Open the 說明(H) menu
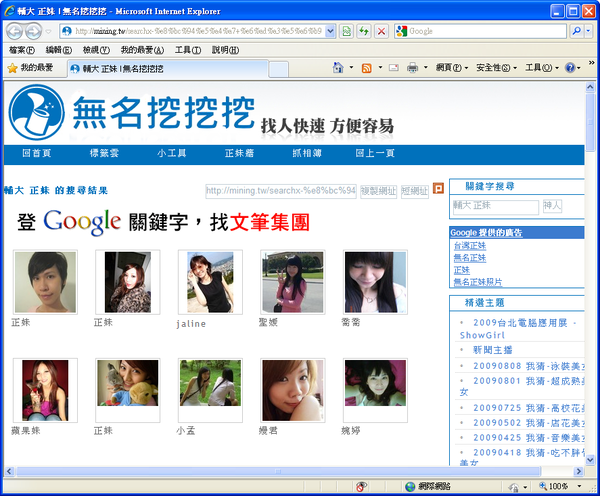Viewport: 600px width, 496px height. (225, 50)
